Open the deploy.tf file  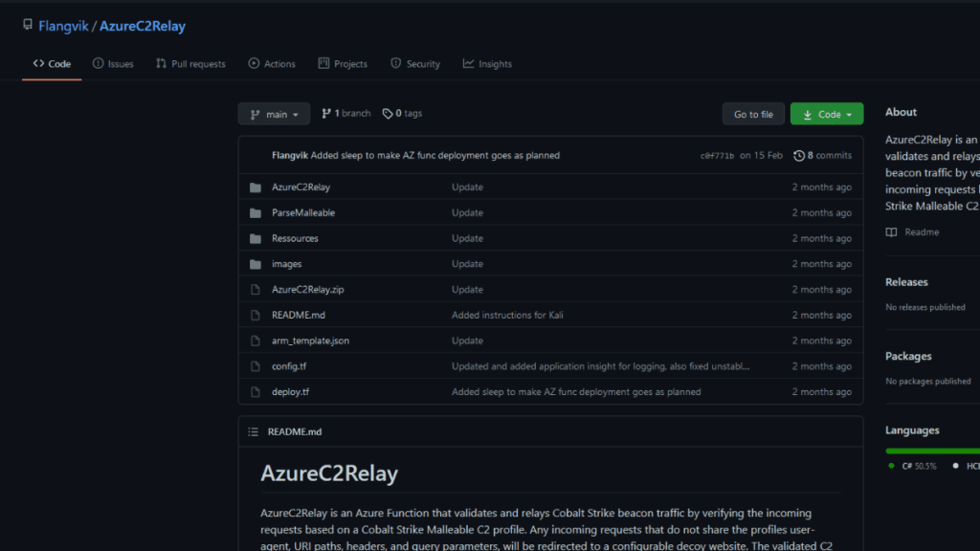click(x=290, y=391)
